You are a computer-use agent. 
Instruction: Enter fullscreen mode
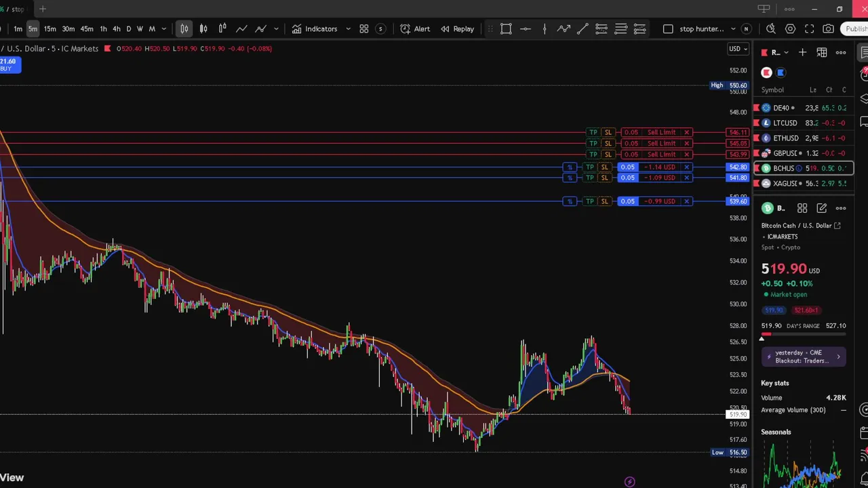click(809, 28)
